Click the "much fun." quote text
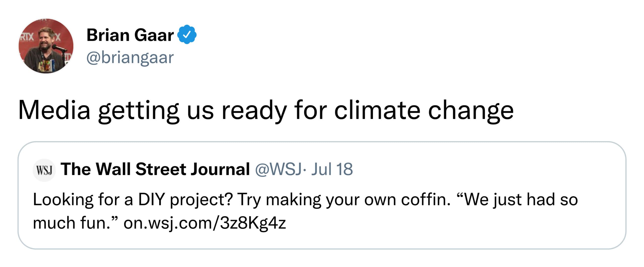 75,223
